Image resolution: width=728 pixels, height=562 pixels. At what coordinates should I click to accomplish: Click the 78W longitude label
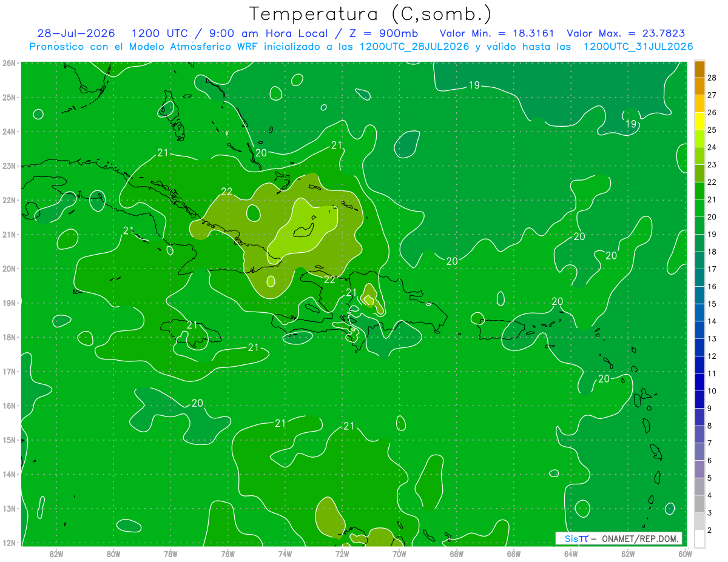pyautogui.click(x=170, y=554)
